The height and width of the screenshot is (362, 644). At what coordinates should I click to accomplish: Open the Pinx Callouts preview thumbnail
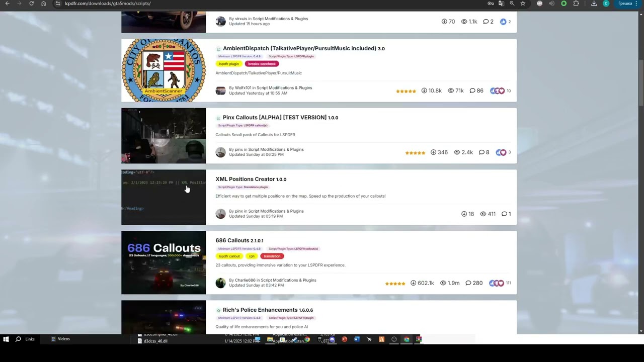click(164, 136)
